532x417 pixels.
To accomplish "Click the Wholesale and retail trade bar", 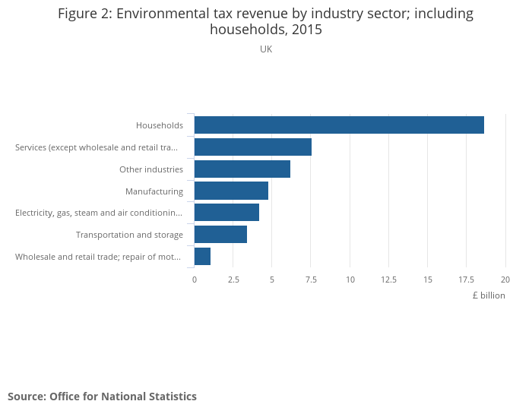I will point(202,257).
